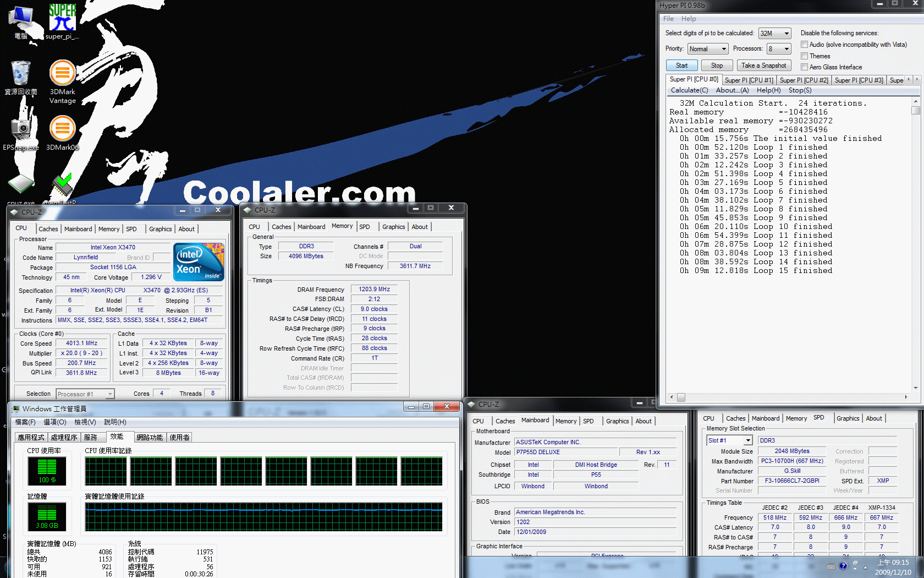Click the 3.08 GB memory gauge in Task Manager
Viewport: 924px width, 578px height.
click(x=47, y=516)
